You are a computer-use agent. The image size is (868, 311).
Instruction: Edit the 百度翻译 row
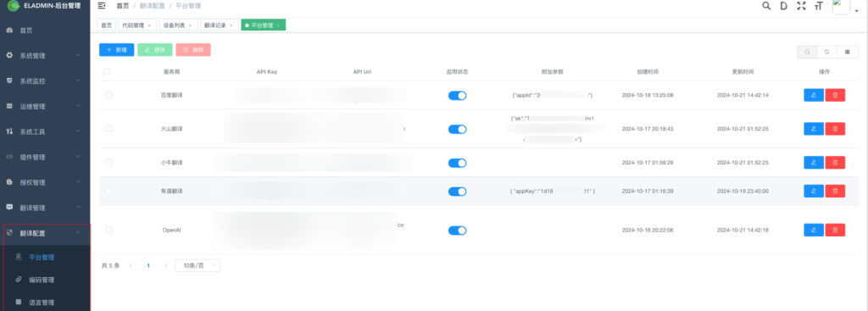coord(813,95)
